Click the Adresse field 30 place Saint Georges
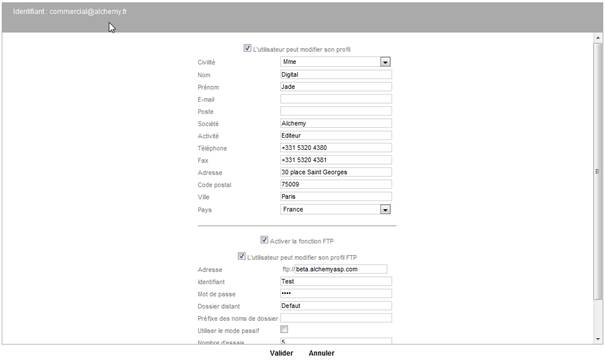This screenshot has width=605, height=362. (336, 172)
